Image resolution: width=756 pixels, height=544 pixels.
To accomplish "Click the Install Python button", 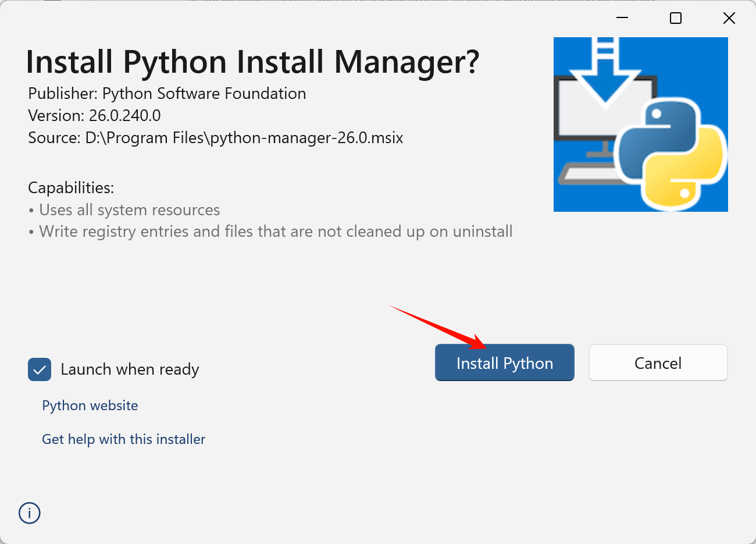I will click(x=504, y=362).
